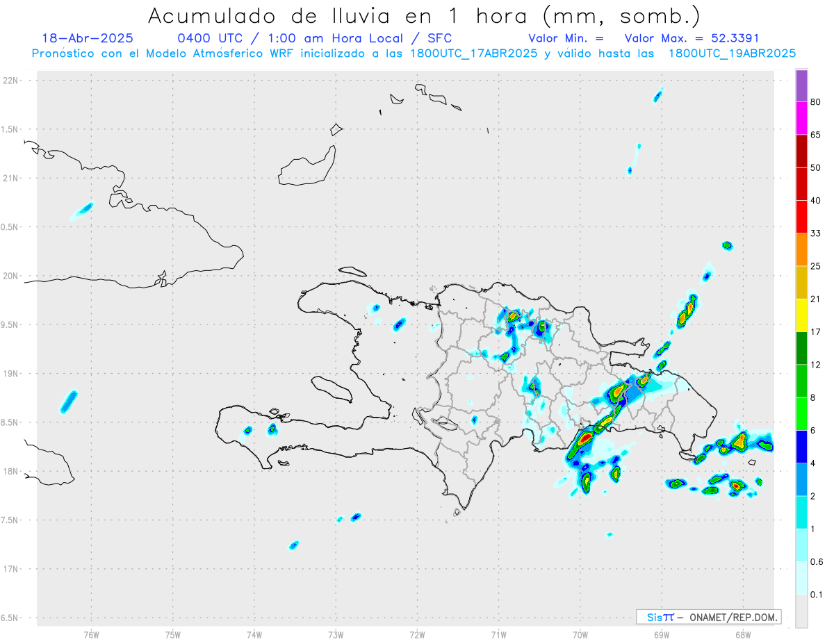Select the yellow swatch between 17 and 21
The height and width of the screenshot is (644, 834).
coord(801,315)
